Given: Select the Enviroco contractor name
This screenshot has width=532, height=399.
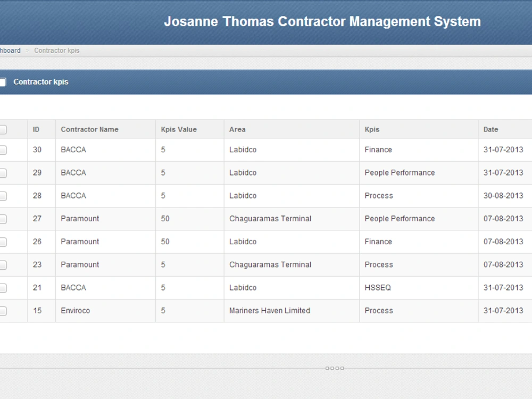Looking at the screenshot, I should click(x=76, y=311).
